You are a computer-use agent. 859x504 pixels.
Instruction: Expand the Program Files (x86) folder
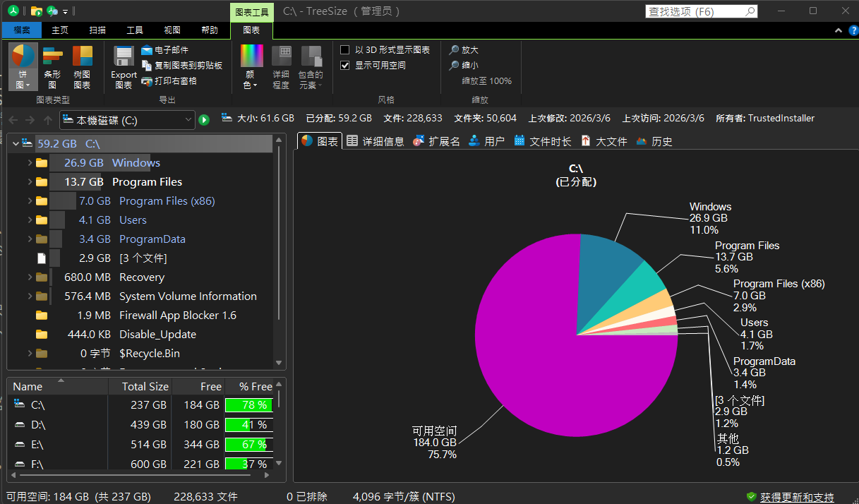pos(30,201)
